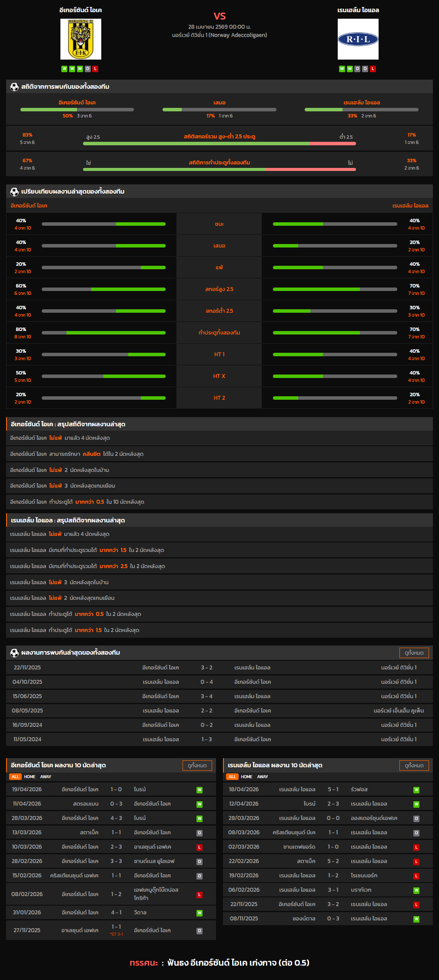Click soccer ball icon beside เปรียบเทียบผลงานล่าสุดของทั้งสองทีม
439x980 pixels.
point(14,192)
